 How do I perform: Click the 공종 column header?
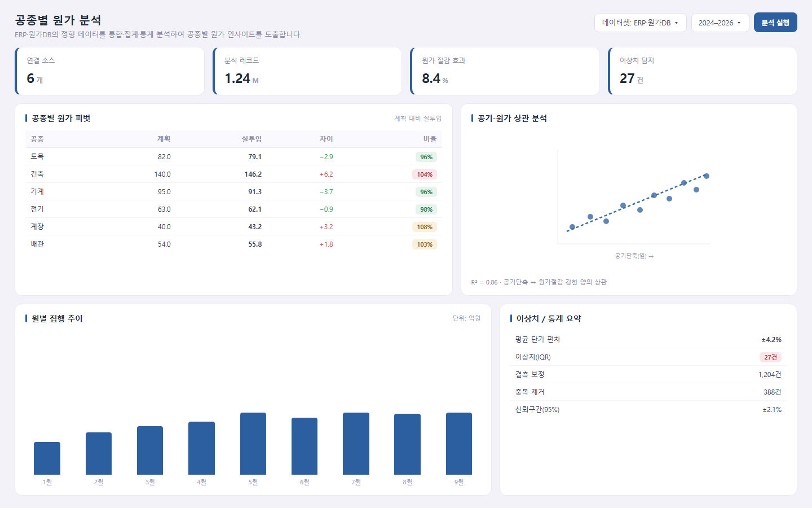pyautogui.click(x=37, y=139)
